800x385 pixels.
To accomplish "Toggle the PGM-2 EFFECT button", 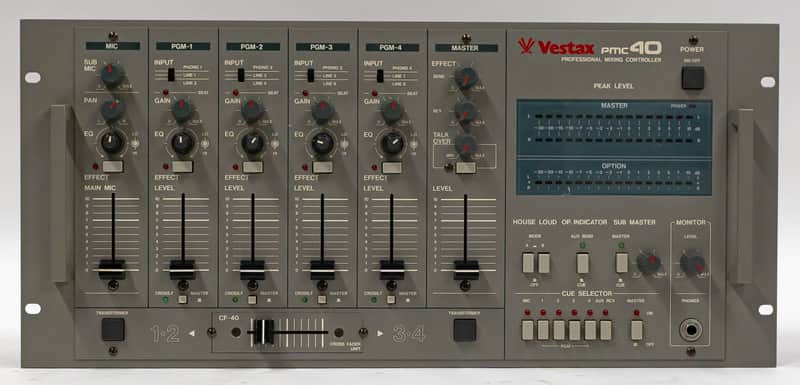I will pyautogui.click(x=252, y=167).
